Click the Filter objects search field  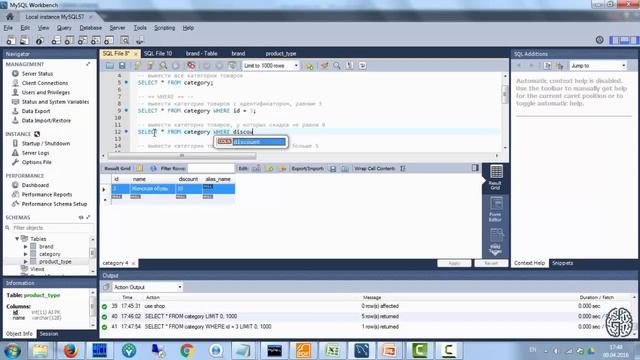(51, 228)
